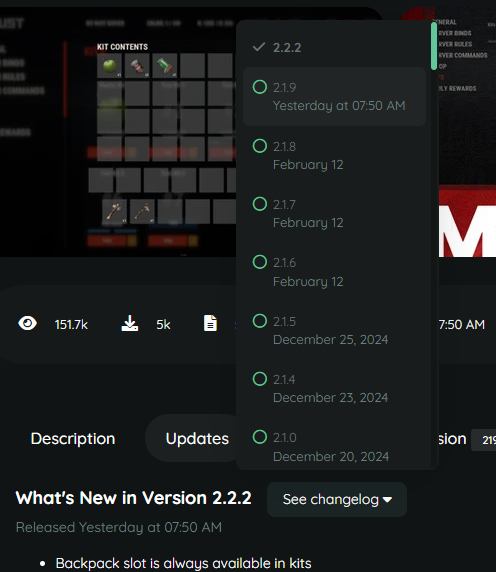The image size is (496, 572).
Task: Click the radio circle beside 2.1.6
Action: pos(260,262)
